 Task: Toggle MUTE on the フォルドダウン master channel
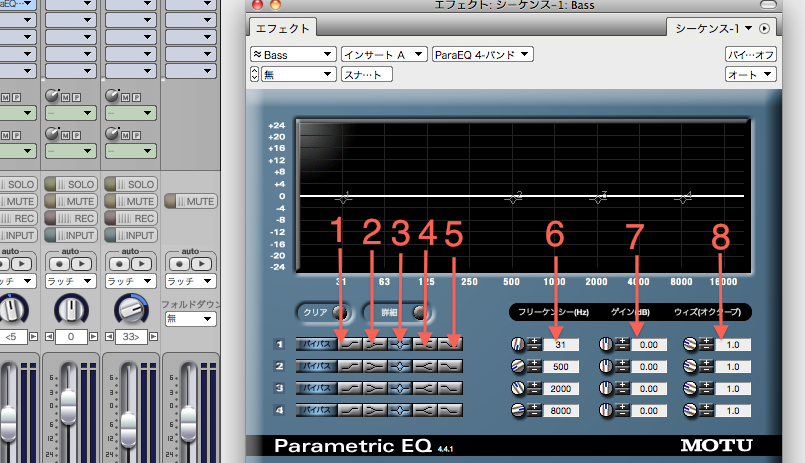190,201
